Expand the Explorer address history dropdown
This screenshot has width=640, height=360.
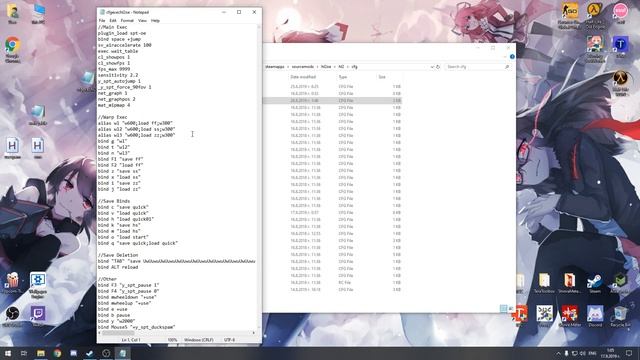click(x=432, y=67)
